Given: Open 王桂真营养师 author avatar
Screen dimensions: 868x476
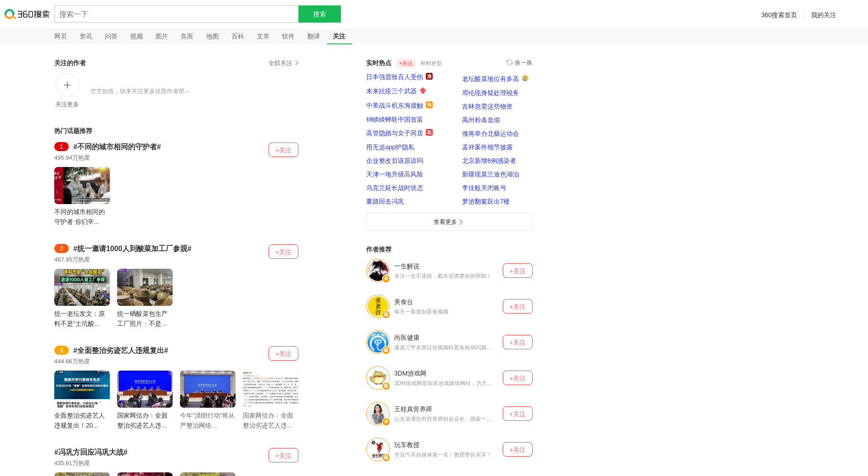Looking at the screenshot, I should pos(378,414).
